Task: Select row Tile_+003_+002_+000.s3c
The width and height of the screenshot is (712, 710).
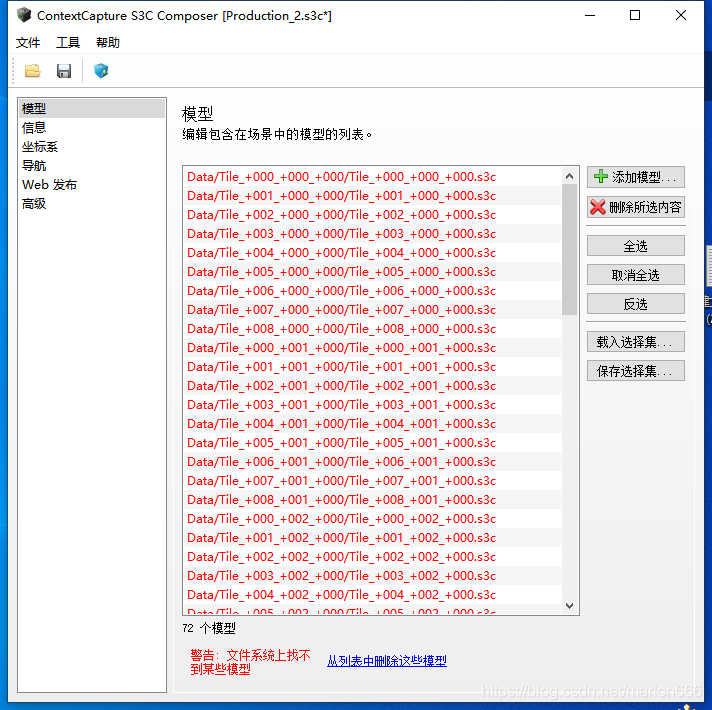Action: click(372, 576)
